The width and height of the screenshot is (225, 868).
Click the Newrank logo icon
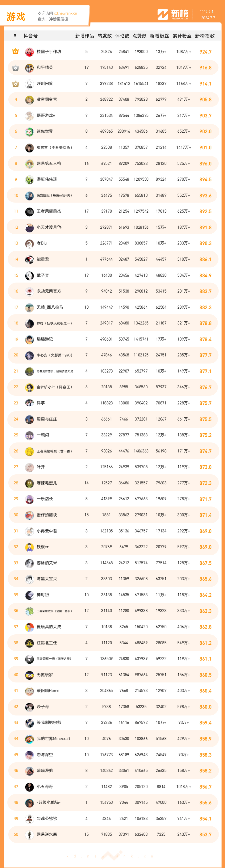tap(163, 14)
